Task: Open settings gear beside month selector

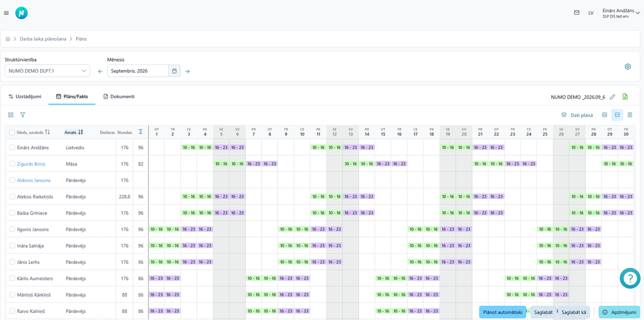Action: [628, 66]
